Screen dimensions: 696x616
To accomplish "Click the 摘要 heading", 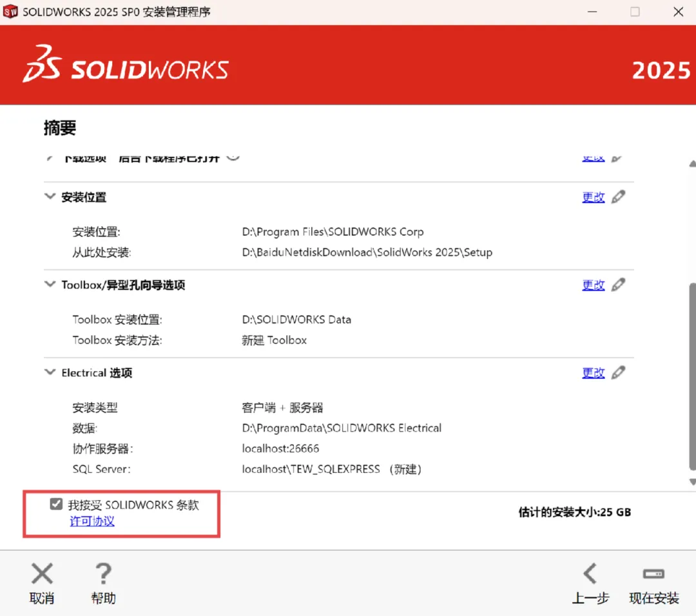I will [x=60, y=128].
